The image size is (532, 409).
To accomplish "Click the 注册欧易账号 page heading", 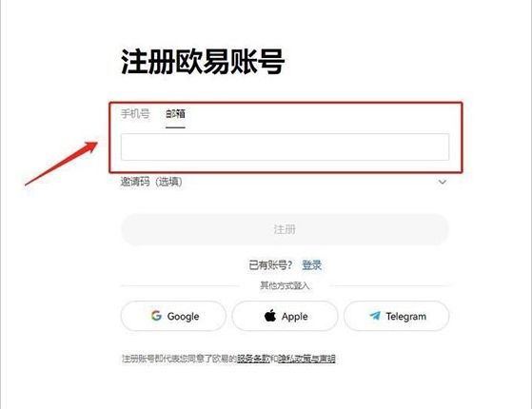I will [203, 62].
